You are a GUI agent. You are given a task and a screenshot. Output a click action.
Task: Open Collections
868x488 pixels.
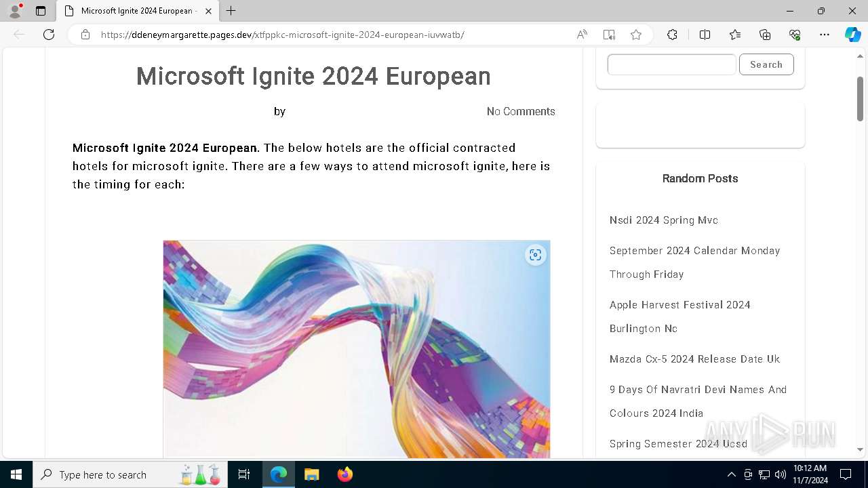pos(765,35)
